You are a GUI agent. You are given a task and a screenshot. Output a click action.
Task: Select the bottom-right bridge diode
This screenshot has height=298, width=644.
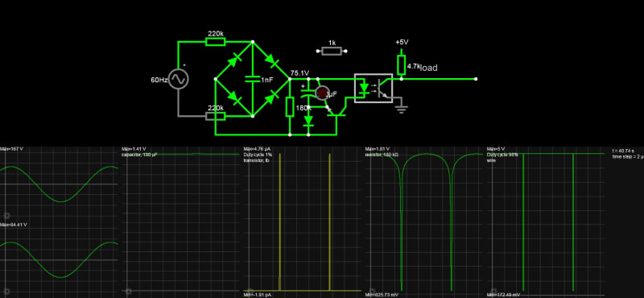(x=271, y=98)
